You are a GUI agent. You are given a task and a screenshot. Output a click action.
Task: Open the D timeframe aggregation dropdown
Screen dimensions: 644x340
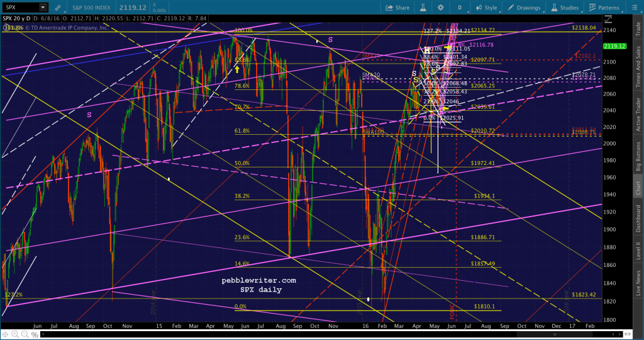460,8
